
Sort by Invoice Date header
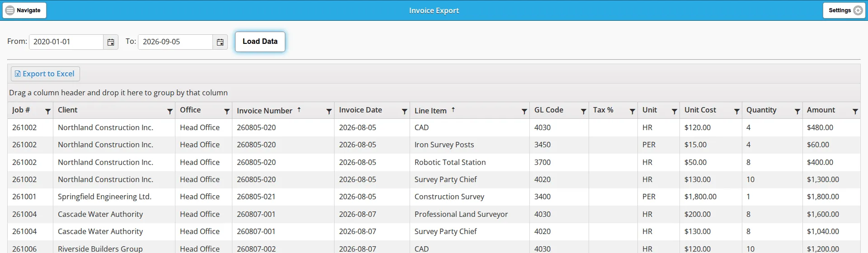tap(360, 110)
